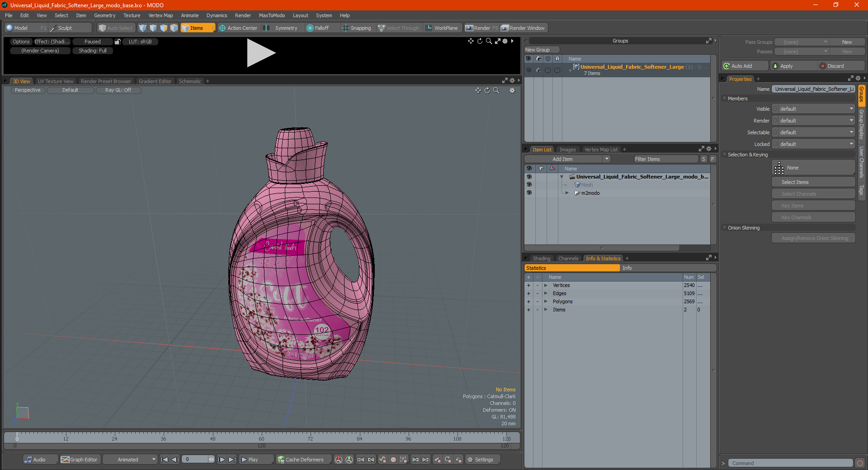Open the Texture menu
The image size is (868, 470).
pos(132,15)
